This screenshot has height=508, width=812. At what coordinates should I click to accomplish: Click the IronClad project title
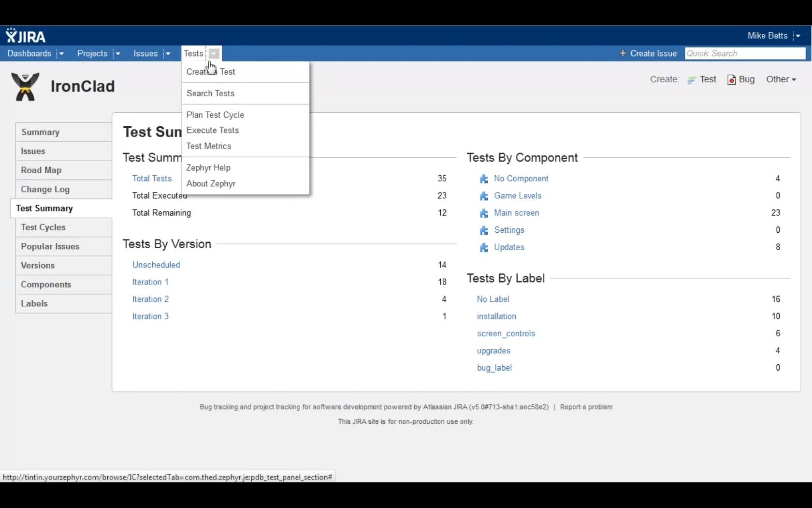click(x=83, y=87)
